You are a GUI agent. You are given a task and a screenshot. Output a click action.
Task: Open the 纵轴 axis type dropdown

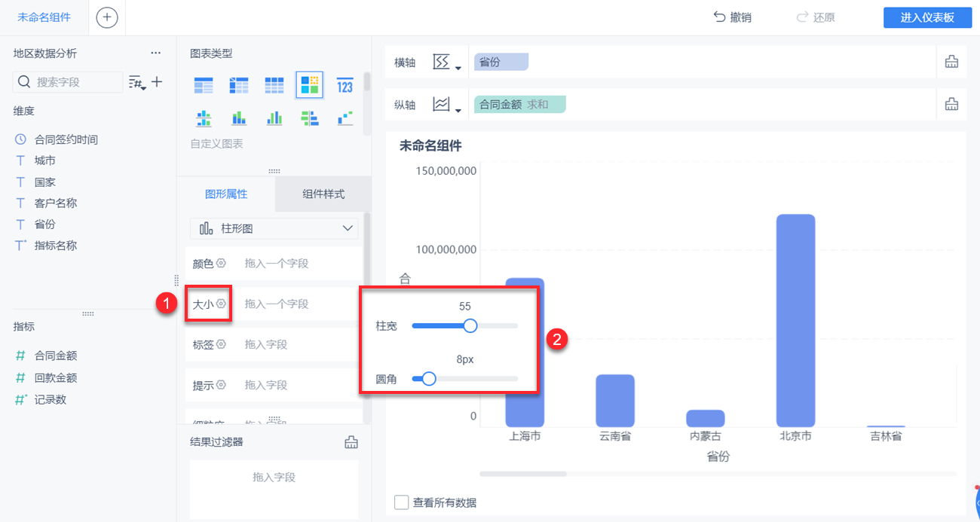pyautogui.click(x=446, y=105)
